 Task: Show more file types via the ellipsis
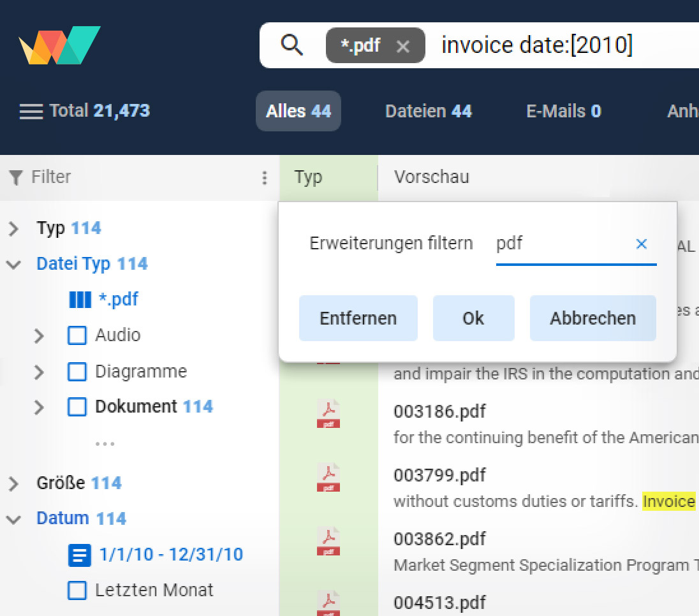[105, 443]
